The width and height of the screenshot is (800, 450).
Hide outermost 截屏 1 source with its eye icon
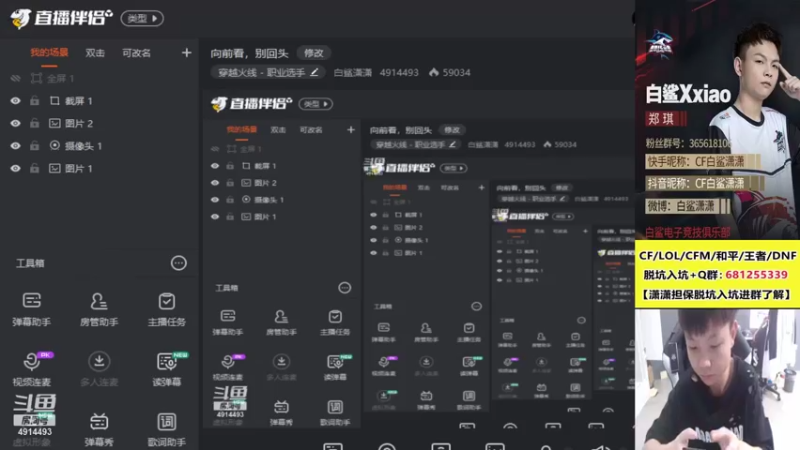[x=15, y=101]
